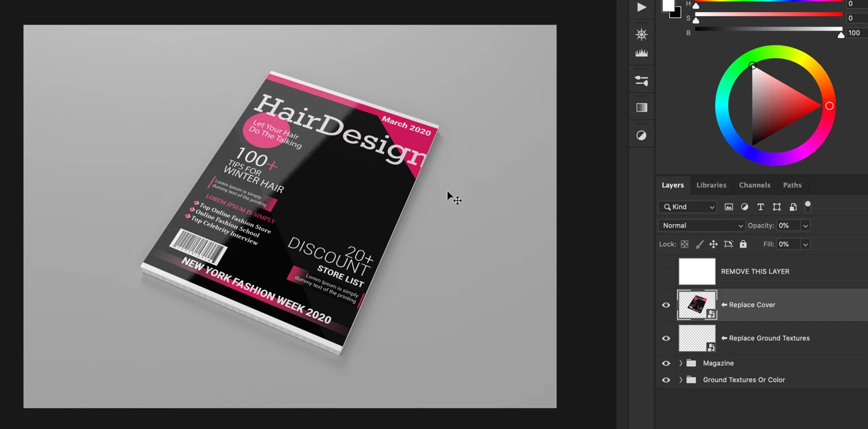Click the smart object badge on Replace Ground Textures thumbnail

click(x=711, y=348)
